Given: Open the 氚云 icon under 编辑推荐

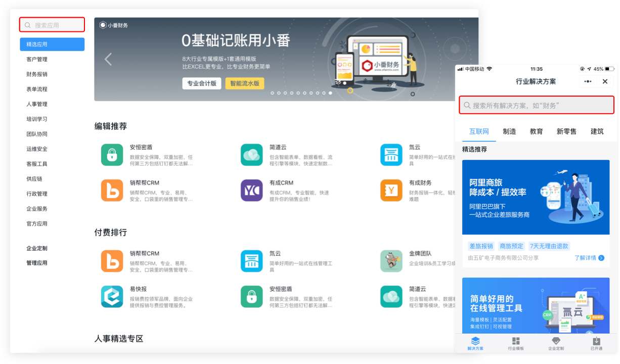Looking at the screenshot, I should point(391,155).
